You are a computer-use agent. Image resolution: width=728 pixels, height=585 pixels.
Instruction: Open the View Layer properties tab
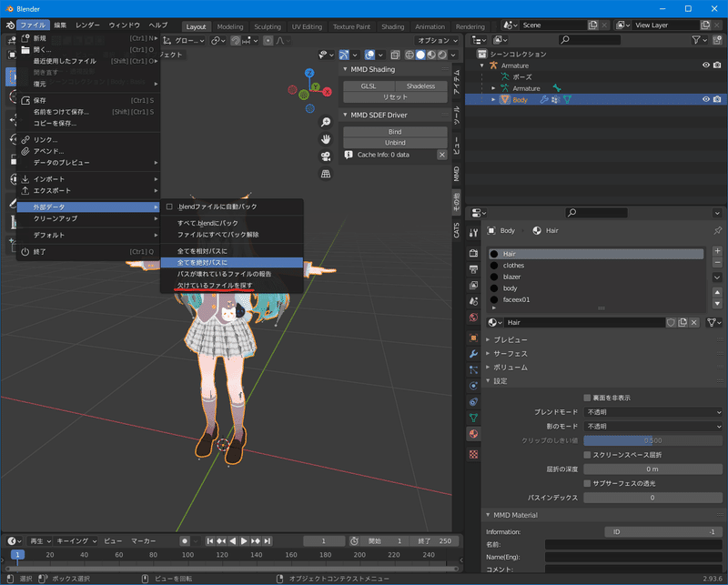[x=473, y=285]
